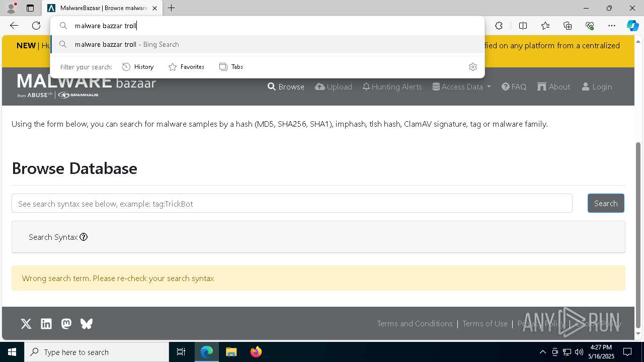The height and width of the screenshot is (362, 644).
Task: Open the Favorites star list
Action: 545,26
